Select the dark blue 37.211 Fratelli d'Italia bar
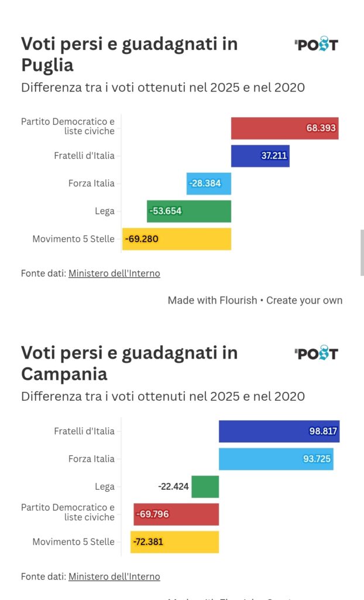This screenshot has width=364, height=600. point(260,156)
